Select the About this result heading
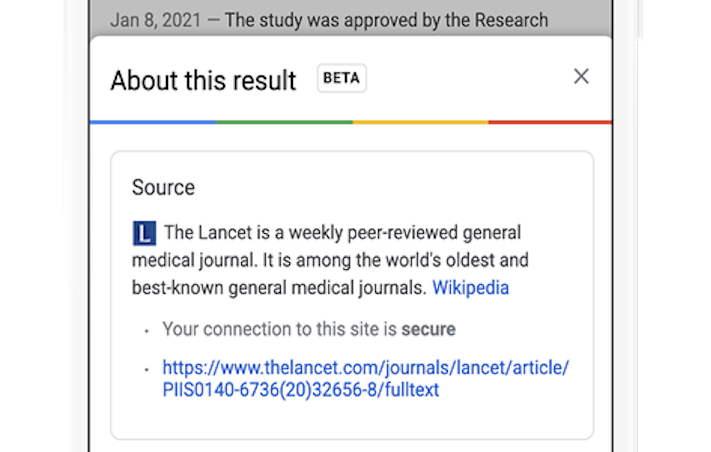711x452 pixels. (203, 80)
